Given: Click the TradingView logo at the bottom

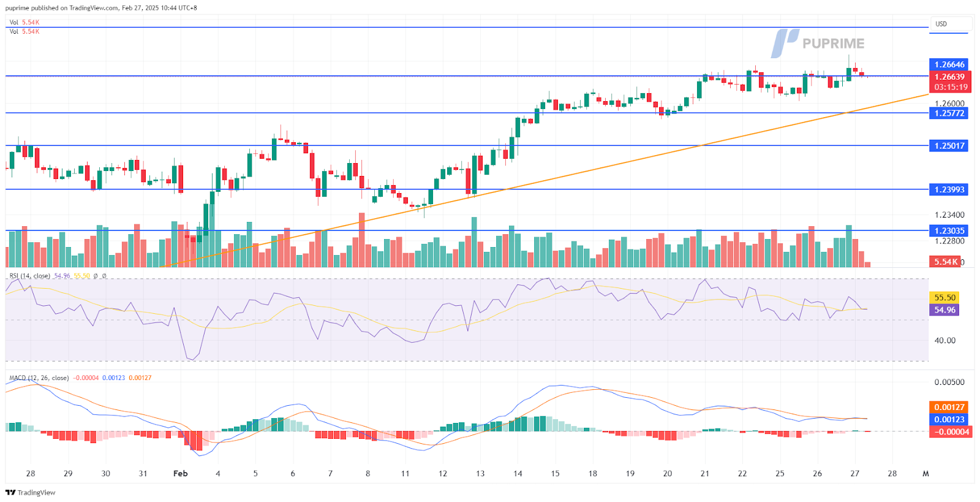Looking at the screenshot, I should click(31, 492).
